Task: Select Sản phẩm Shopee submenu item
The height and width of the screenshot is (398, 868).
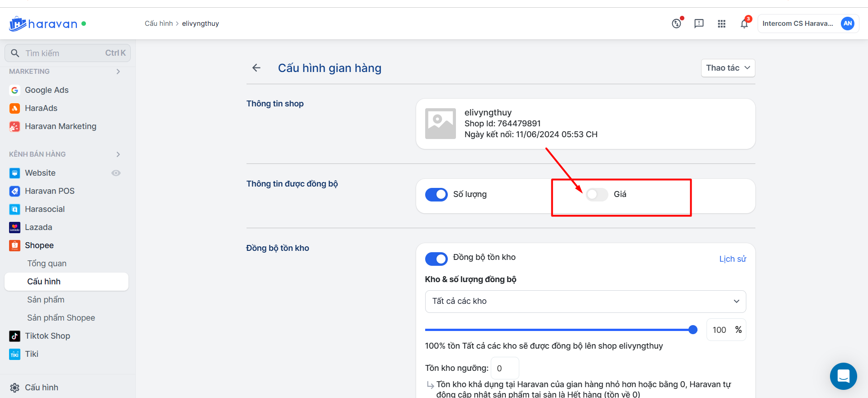Action: [x=61, y=318]
